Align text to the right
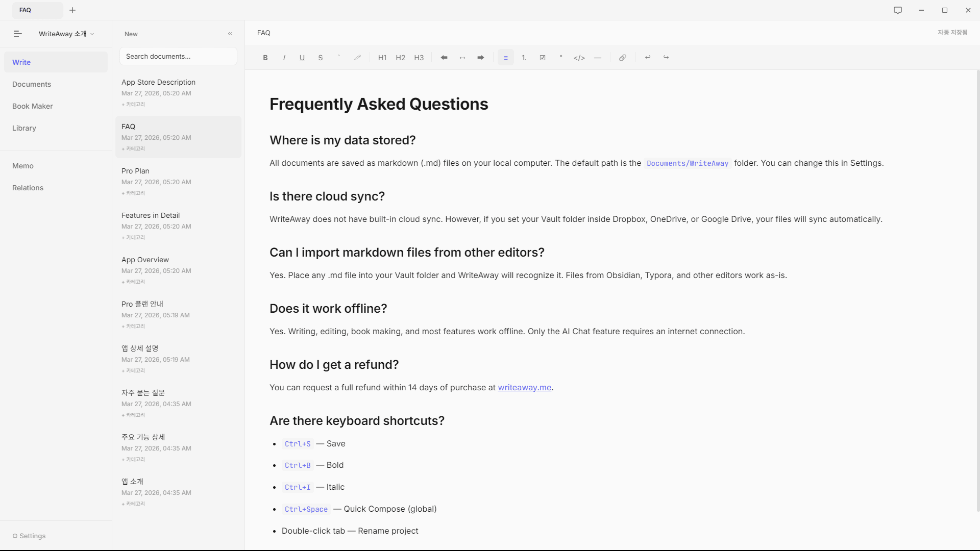980x551 pixels. [x=481, y=58]
